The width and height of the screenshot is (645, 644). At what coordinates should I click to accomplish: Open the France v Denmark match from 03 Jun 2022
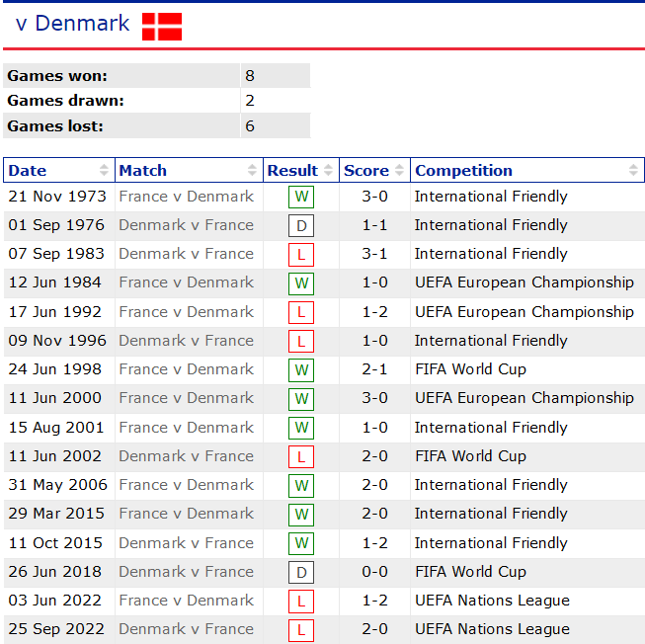coord(186,601)
